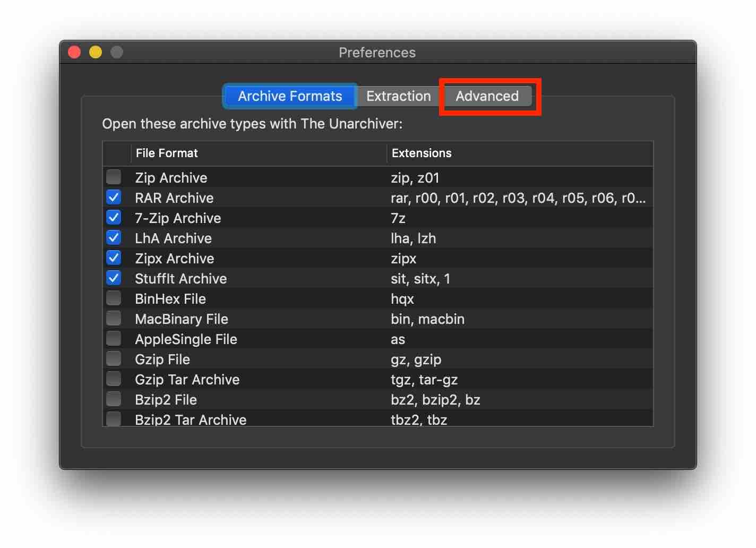Check the Gzip File checkbox
Image resolution: width=756 pixels, height=548 pixels.
[x=114, y=358]
